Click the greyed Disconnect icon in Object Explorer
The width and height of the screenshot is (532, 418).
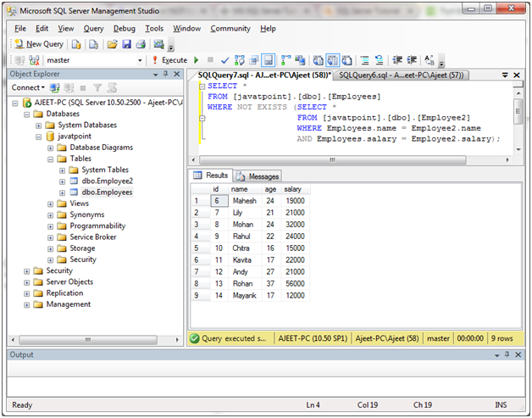[69, 88]
